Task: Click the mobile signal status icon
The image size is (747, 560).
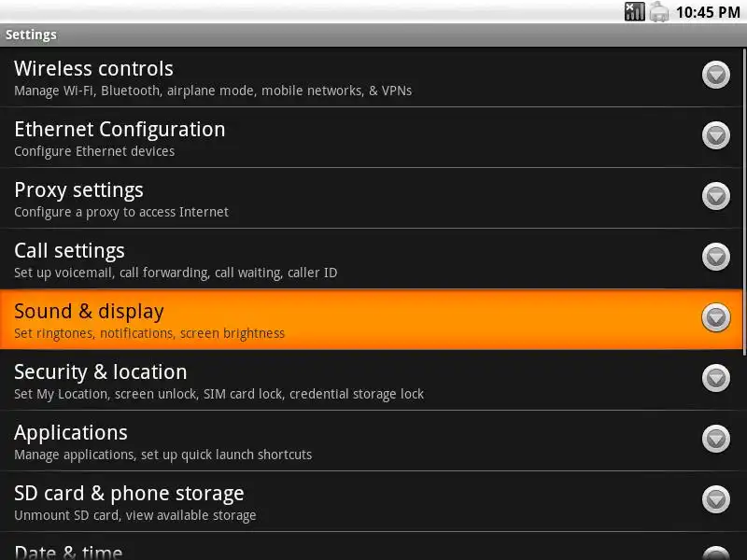Action: click(635, 12)
